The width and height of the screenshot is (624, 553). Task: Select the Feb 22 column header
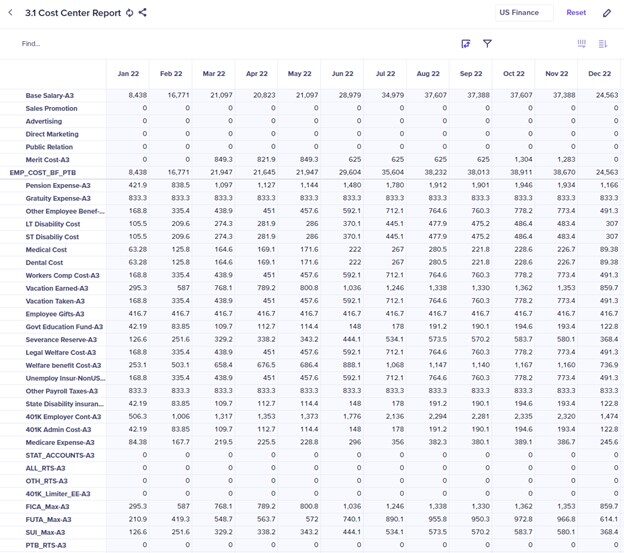point(171,74)
